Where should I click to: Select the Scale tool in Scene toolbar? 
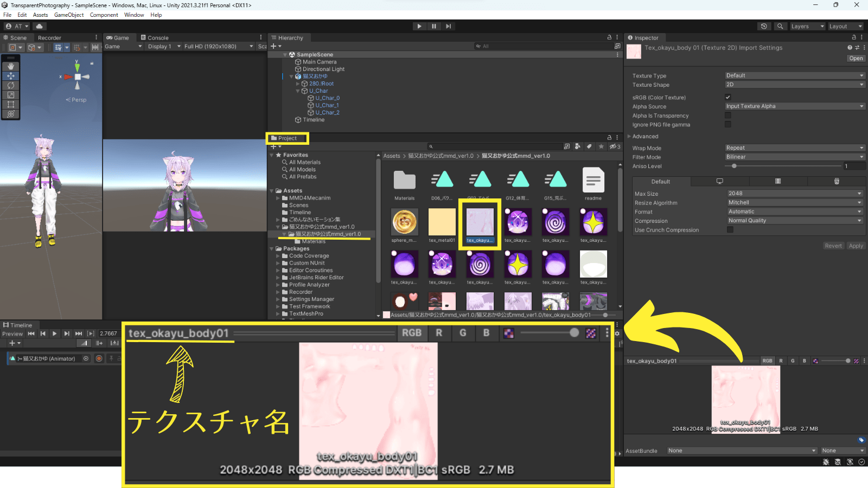point(10,95)
